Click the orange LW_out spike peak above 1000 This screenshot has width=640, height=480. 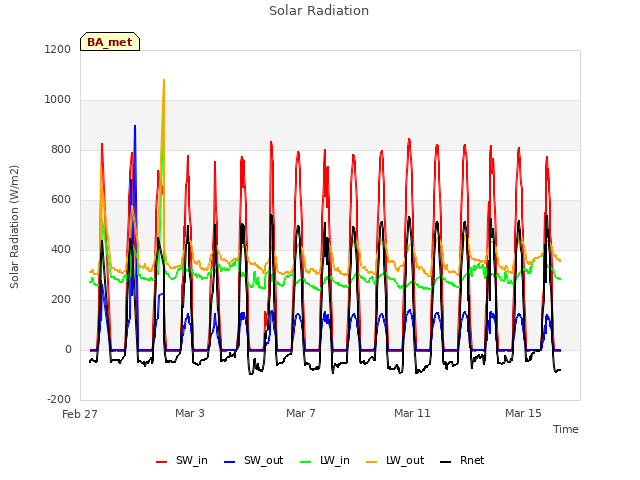click(164, 80)
